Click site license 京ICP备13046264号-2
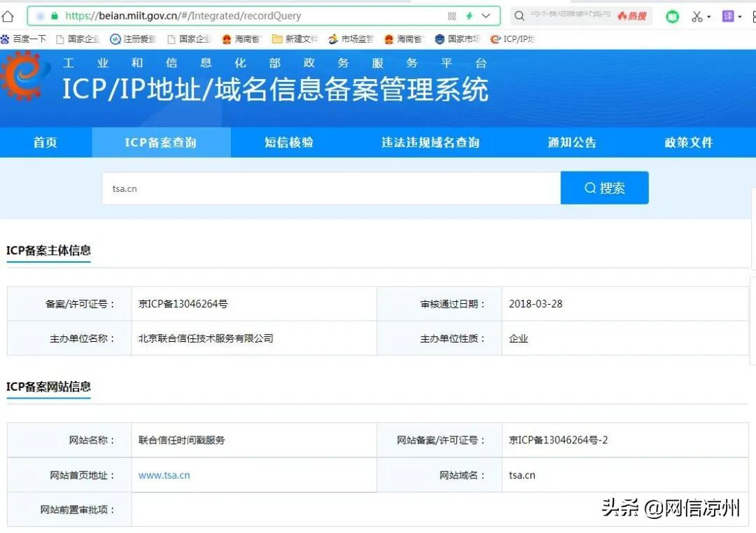The image size is (756, 533). click(559, 440)
